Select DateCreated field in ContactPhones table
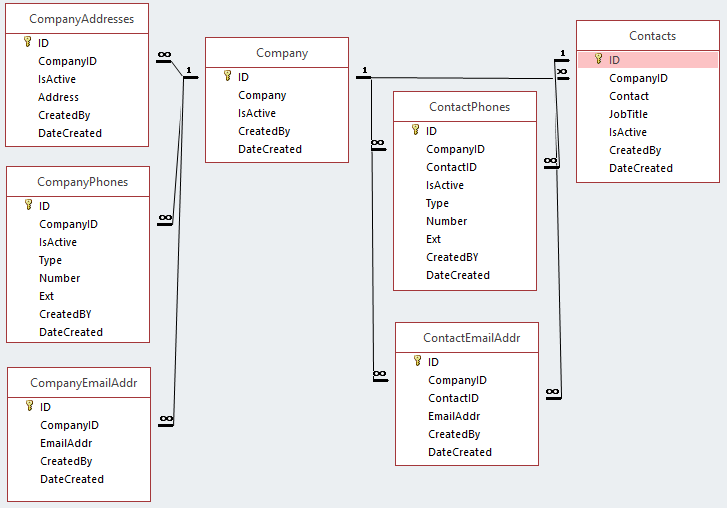Screen dimensions: 727x508 tap(458, 275)
